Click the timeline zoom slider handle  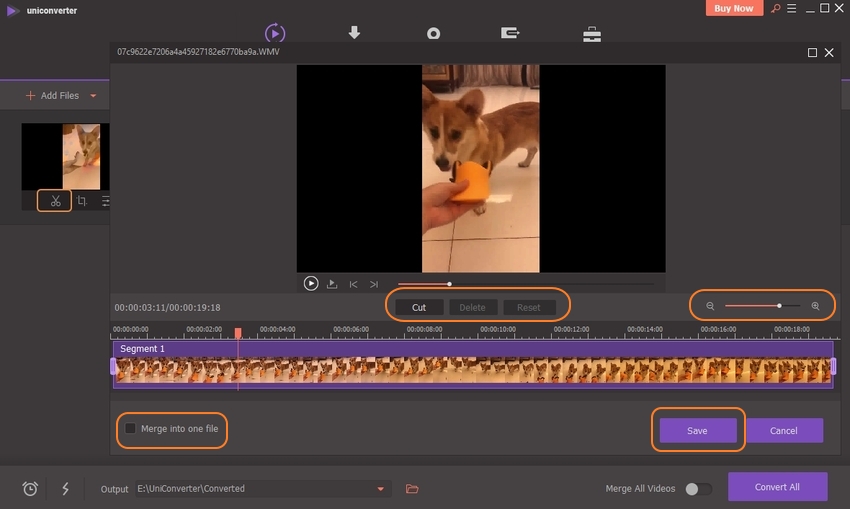pos(779,306)
